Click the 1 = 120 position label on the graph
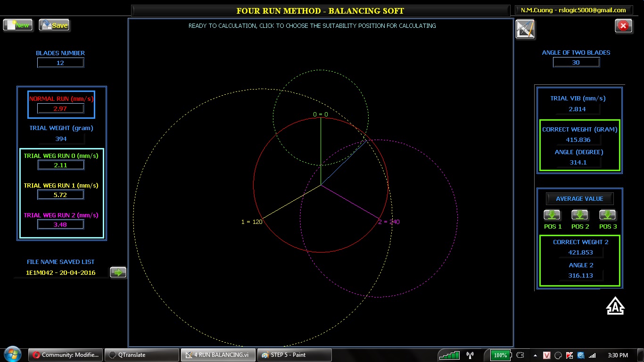The image size is (644, 362). coord(252,222)
